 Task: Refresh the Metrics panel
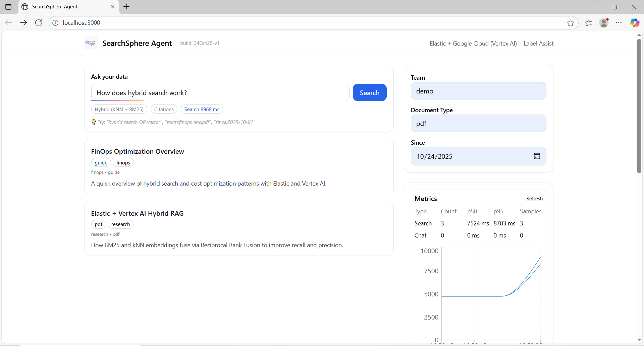pyautogui.click(x=534, y=199)
